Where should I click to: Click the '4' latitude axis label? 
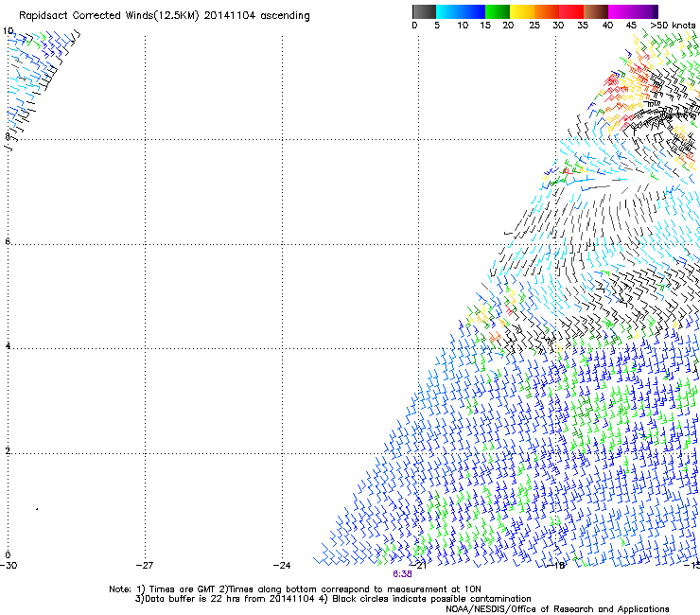(x=8, y=346)
